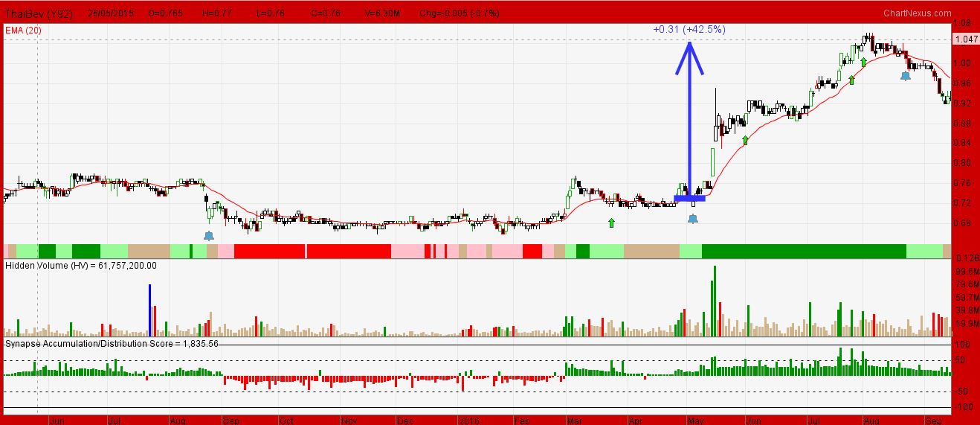The image size is (980, 425).
Task: Select the blue bell near the August 2016 peak
Action: point(906,75)
